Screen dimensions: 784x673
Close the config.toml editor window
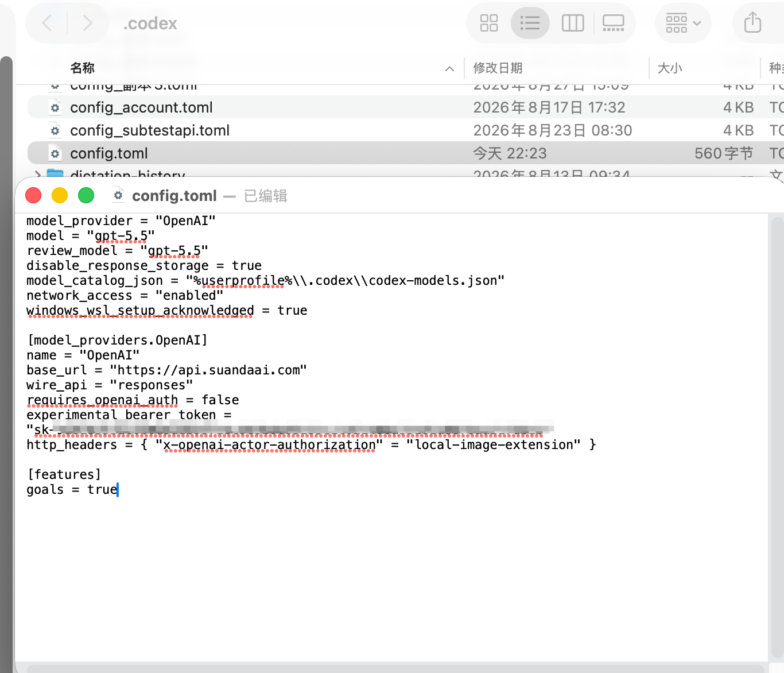point(33,195)
